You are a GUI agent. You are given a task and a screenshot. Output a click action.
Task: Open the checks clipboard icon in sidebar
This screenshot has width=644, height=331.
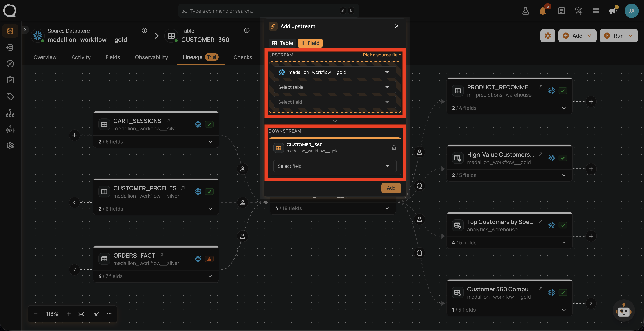coord(10,80)
